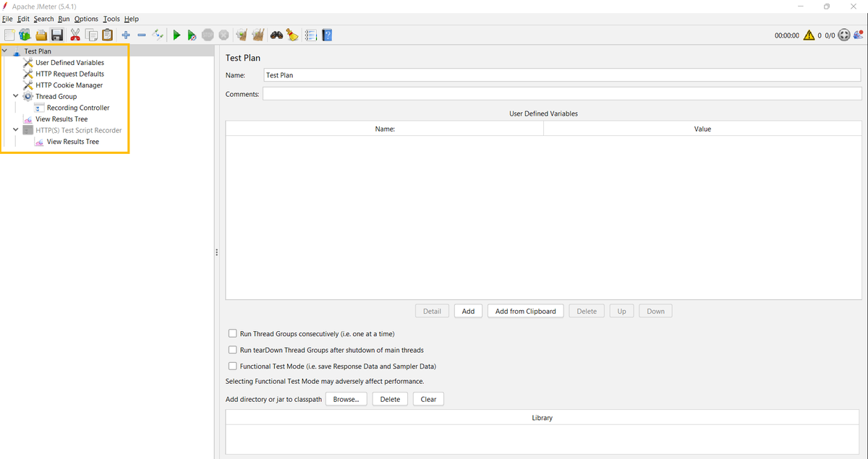Open the Templates icon in toolbar

click(25, 35)
